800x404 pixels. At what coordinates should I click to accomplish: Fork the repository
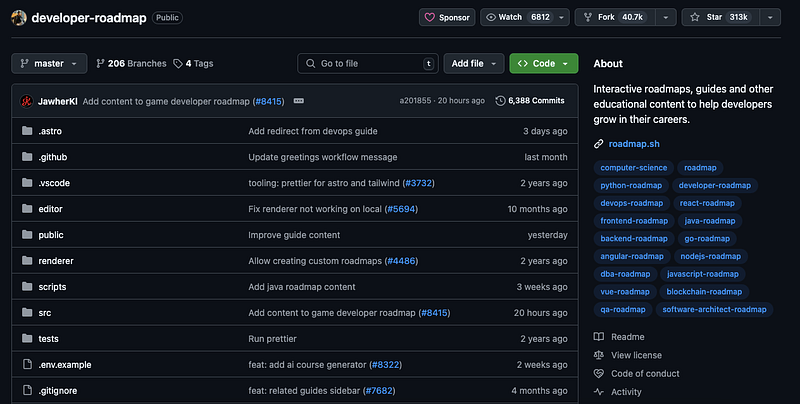pos(615,17)
